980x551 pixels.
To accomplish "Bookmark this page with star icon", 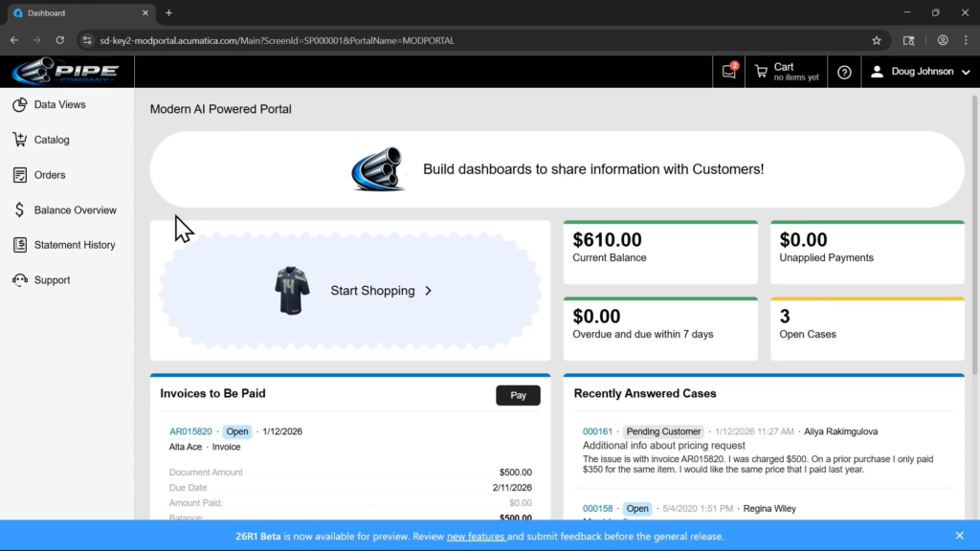I will pos(876,40).
